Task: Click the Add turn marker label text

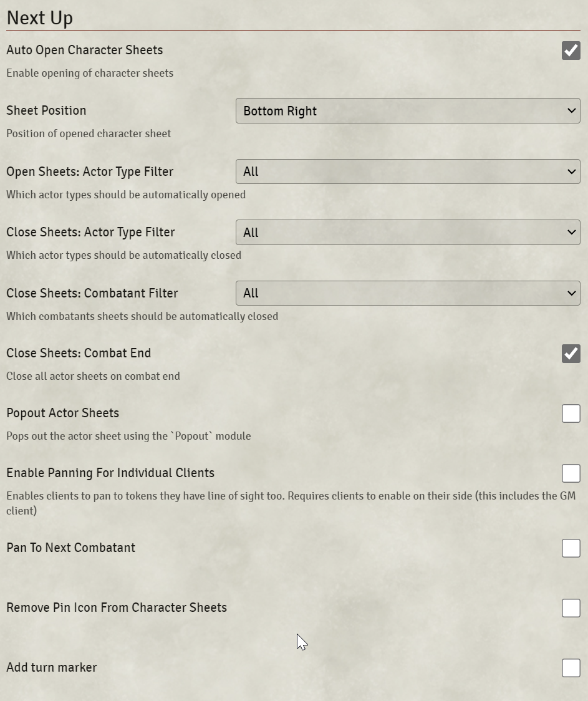Action: 52,667
